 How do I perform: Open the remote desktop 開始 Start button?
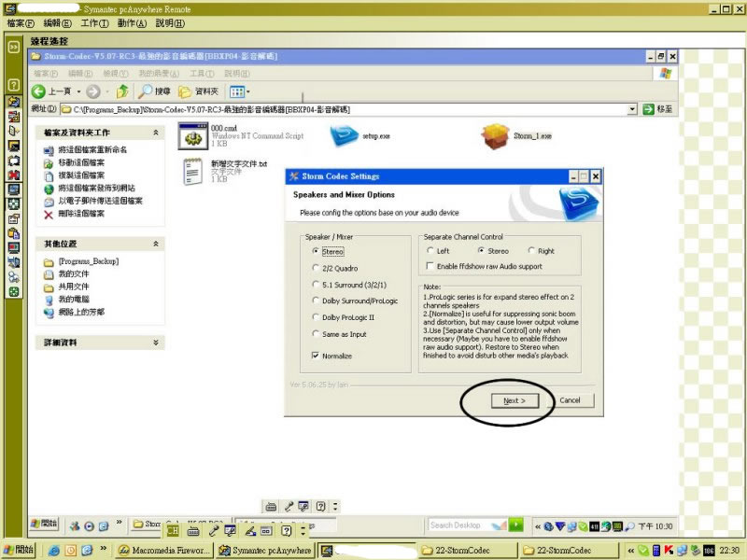point(44,524)
